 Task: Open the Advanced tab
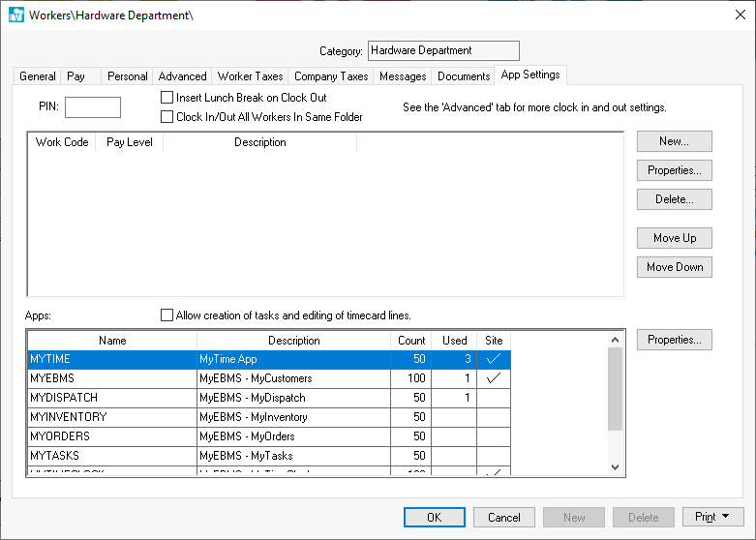pyautogui.click(x=182, y=76)
